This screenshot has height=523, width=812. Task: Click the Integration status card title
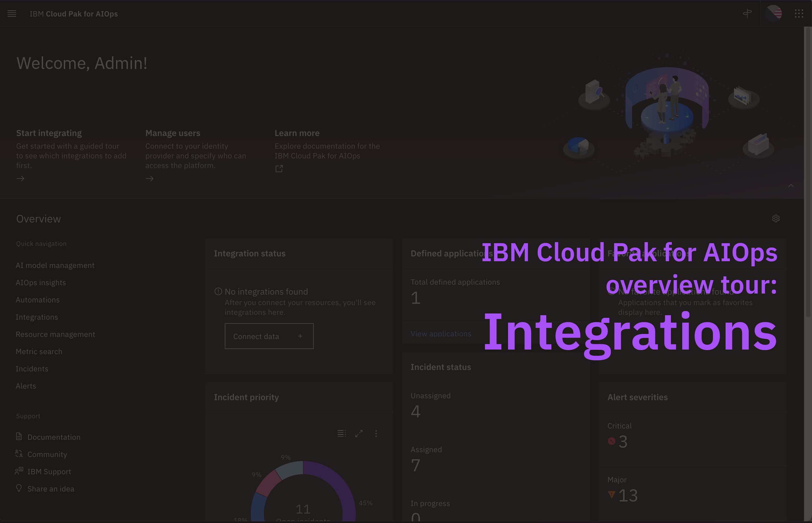(x=249, y=253)
